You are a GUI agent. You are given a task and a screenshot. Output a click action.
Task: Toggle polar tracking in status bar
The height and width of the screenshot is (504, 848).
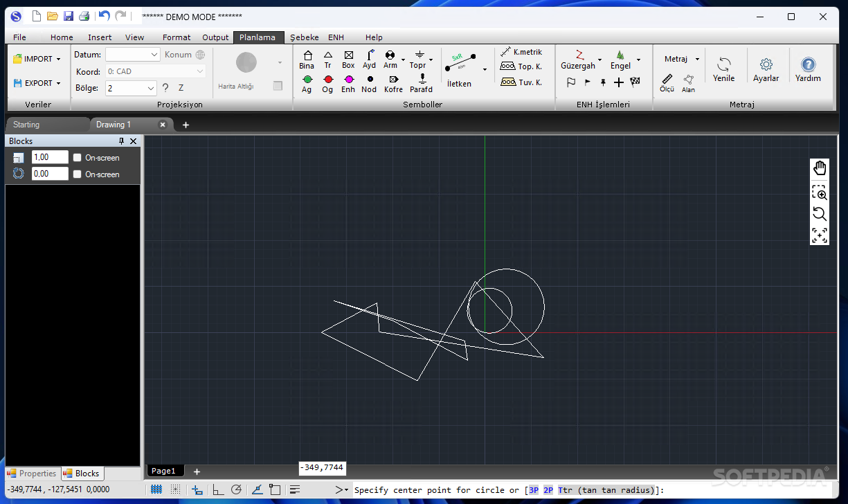click(236, 489)
